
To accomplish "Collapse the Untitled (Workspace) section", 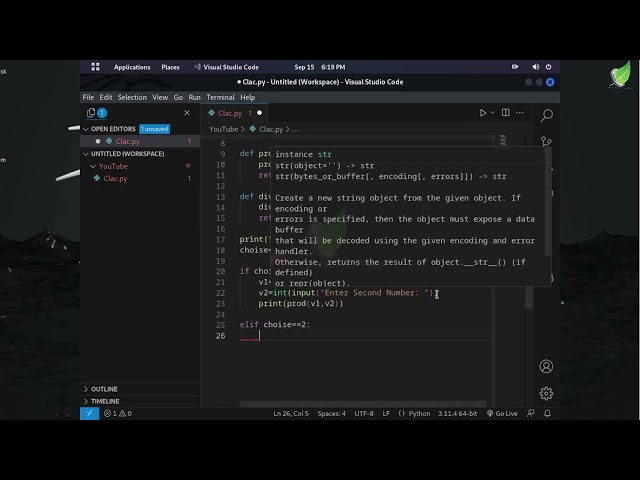I will (x=86, y=154).
